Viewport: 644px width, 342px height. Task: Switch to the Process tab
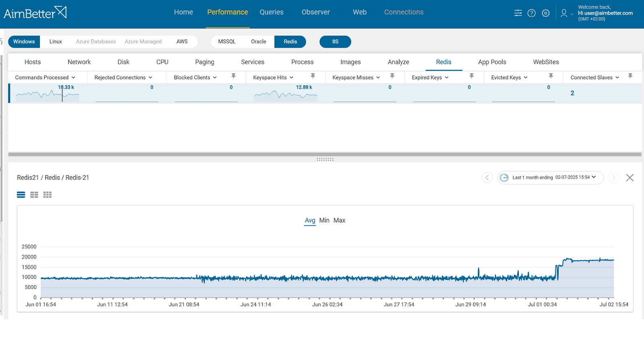pyautogui.click(x=302, y=62)
